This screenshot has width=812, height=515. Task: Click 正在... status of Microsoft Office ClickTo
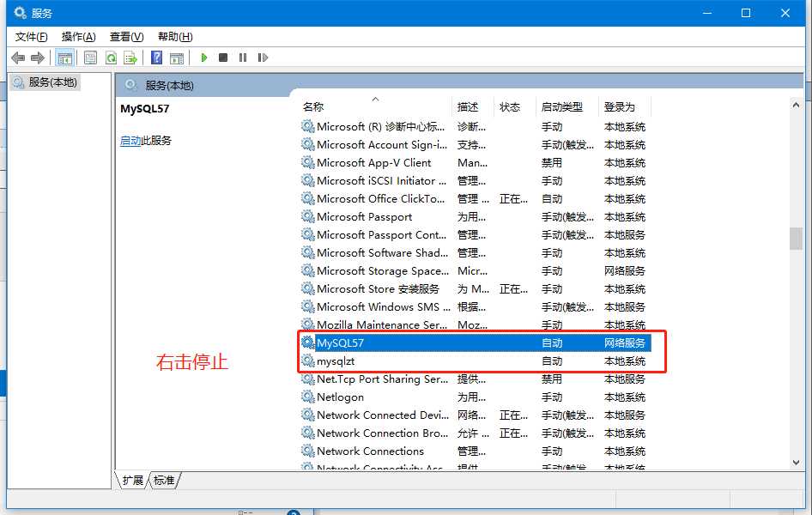click(513, 199)
